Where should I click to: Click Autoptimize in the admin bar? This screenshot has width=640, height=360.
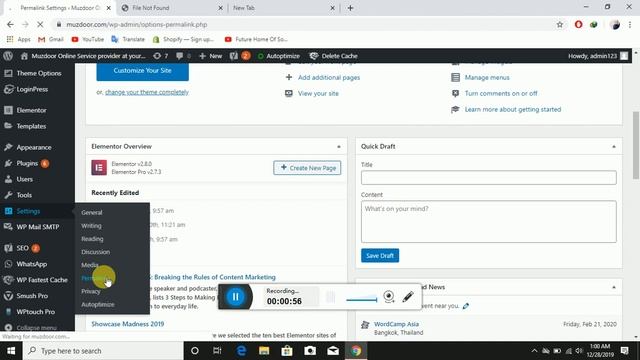coord(278,56)
